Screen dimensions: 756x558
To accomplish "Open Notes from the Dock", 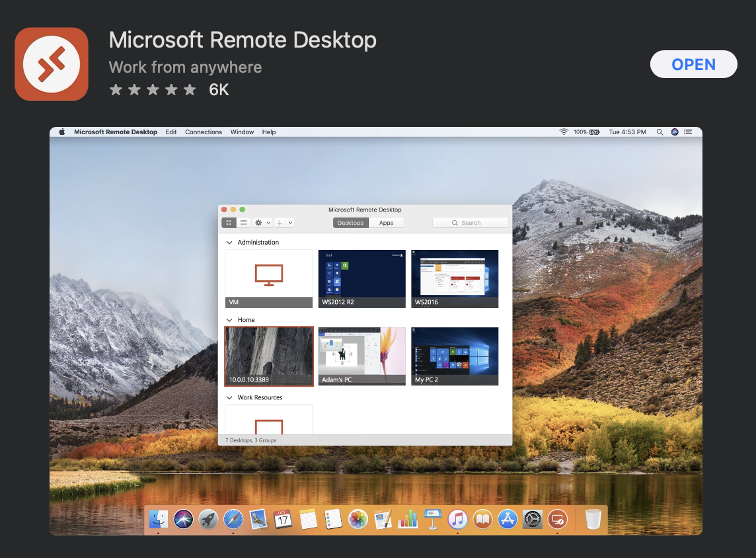I will click(x=308, y=520).
